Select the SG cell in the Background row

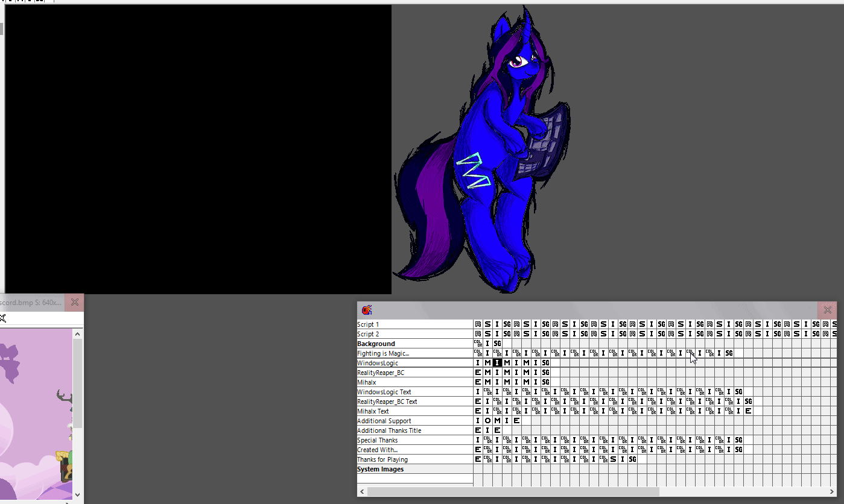pyautogui.click(x=498, y=344)
